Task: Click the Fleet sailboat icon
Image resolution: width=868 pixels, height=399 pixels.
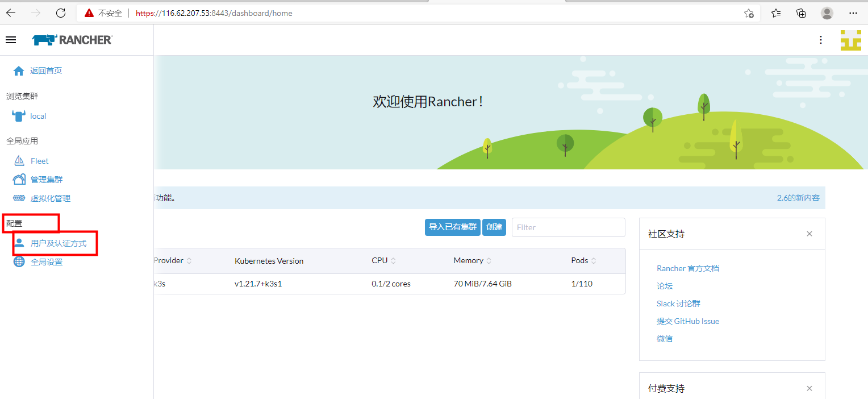Action: click(x=19, y=161)
